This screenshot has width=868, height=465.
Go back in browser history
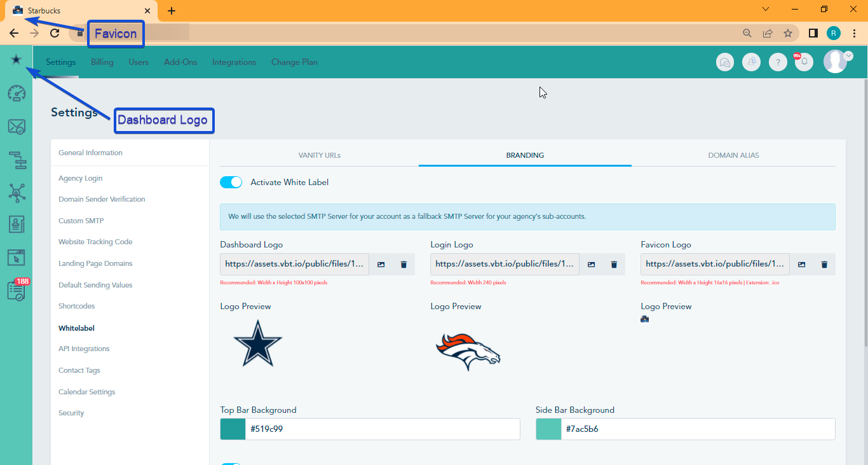(x=14, y=33)
